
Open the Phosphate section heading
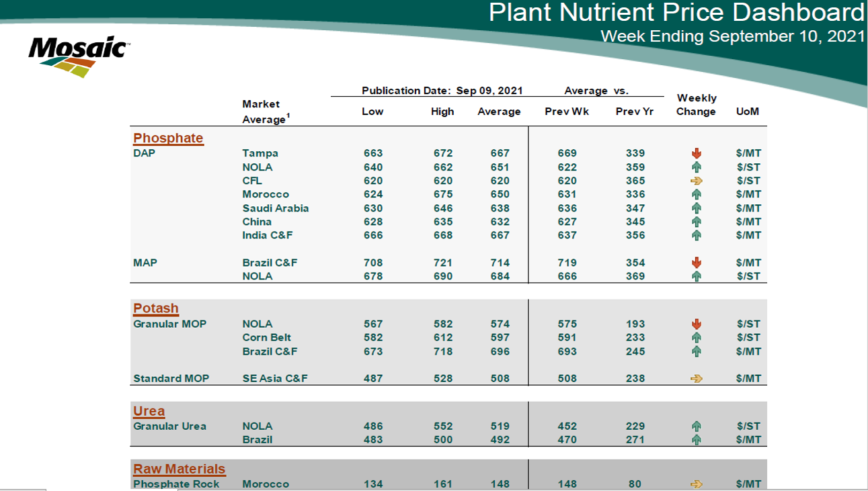click(168, 138)
